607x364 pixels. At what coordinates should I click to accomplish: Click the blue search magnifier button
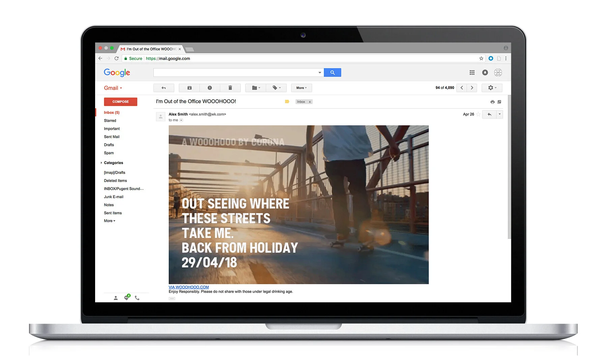(333, 72)
